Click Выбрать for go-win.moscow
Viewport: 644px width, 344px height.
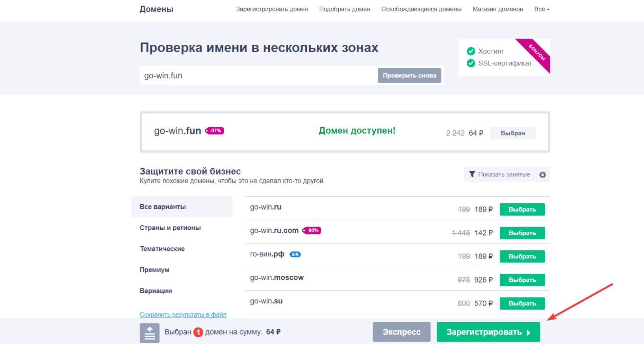[x=522, y=280]
